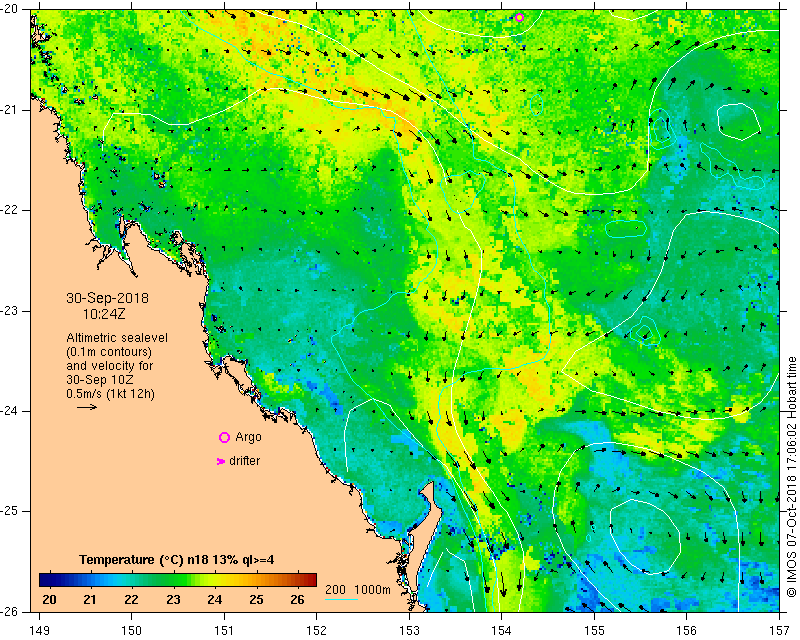800x640 pixels.
Task: Click the longitude axis label '153'
Action: 409,631
